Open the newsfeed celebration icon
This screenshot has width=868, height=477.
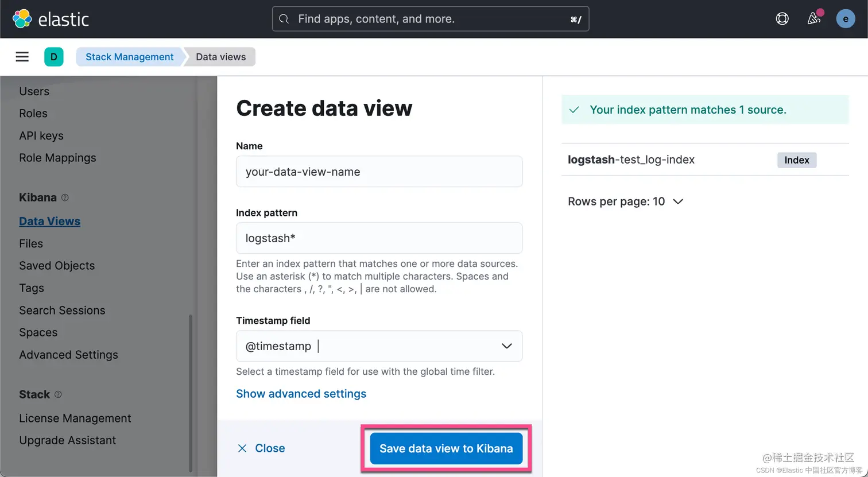pos(814,19)
